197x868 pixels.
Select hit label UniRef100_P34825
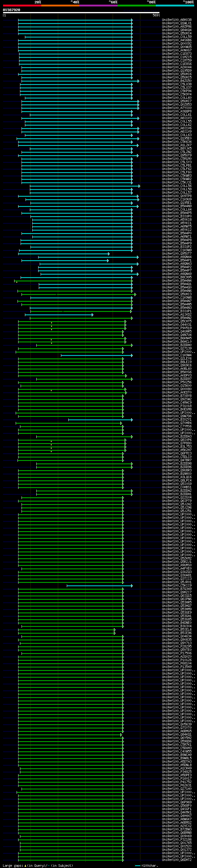point(177,772)
